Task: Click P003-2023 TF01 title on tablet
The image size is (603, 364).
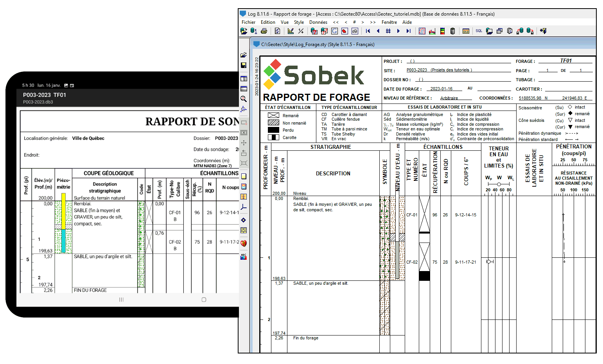Action: (45, 95)
